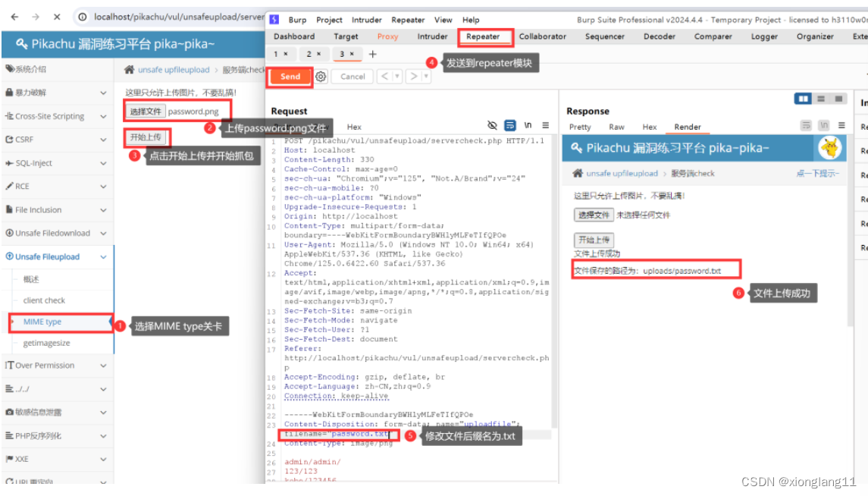Screen dimensions: 868x496
Task: Click the home icon in the Response breadcrumb
Action: [578, 173]
